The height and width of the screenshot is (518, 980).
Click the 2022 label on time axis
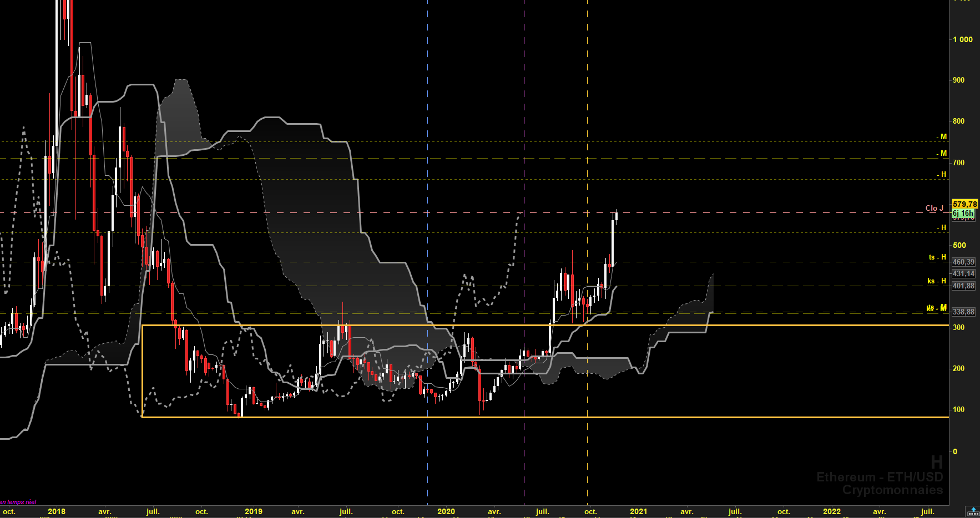tap(831, 511)
